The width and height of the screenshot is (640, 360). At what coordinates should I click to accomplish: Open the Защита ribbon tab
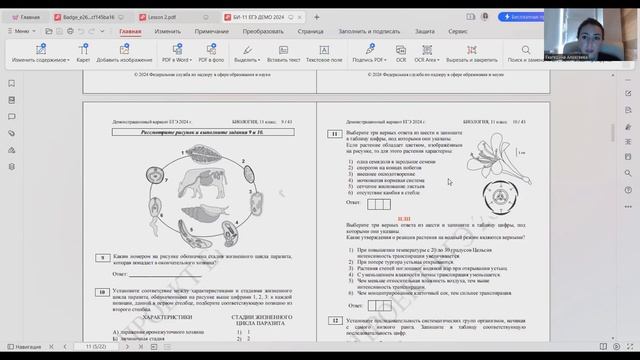point(424,31)
